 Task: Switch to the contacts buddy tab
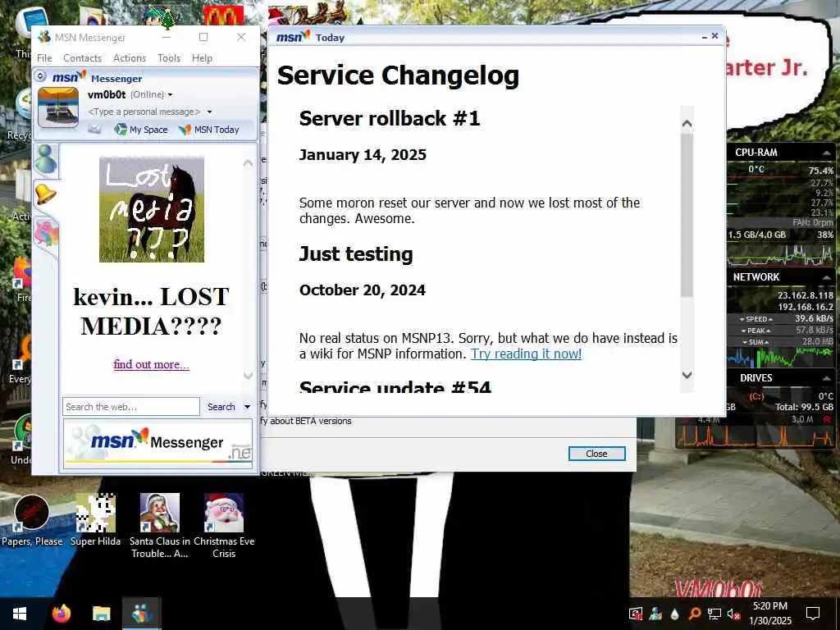(x=46, y=160)
